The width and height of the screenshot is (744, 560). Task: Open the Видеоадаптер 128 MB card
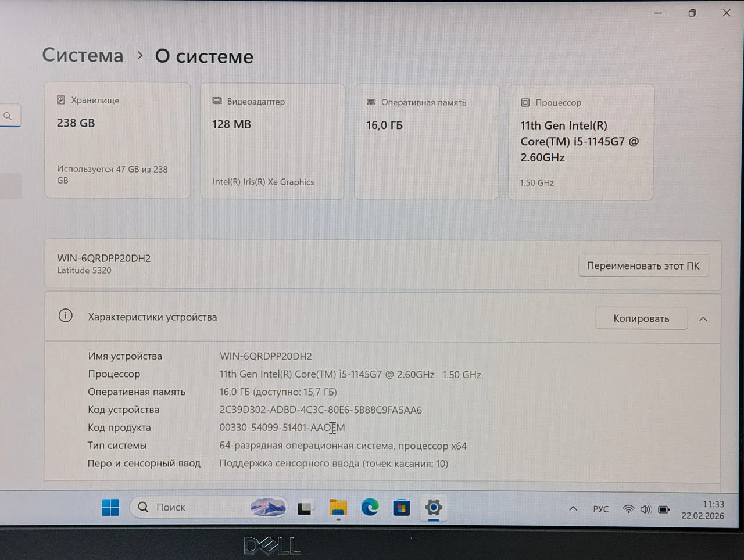click(273, 142)
